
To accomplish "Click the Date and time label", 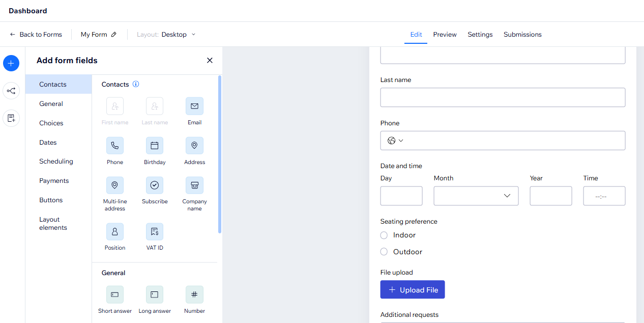I will (401, 166).
